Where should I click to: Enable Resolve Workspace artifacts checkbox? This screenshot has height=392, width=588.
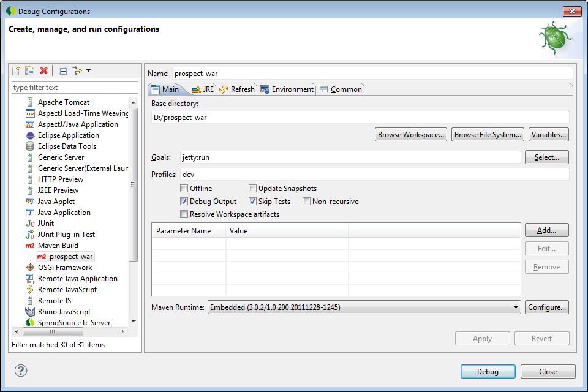[x=184, y=214]
